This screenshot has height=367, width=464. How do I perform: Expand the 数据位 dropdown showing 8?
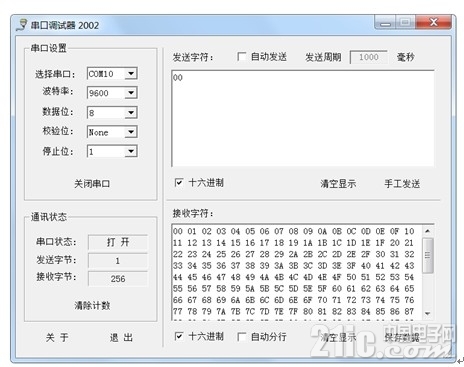[131, 112]
